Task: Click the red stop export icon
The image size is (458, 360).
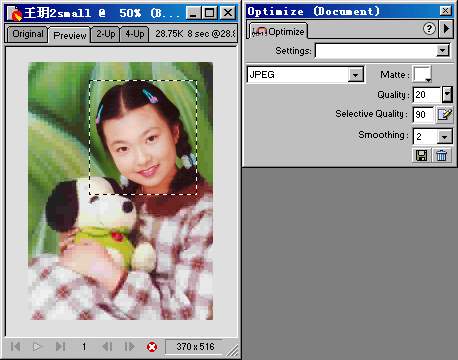Action: [x=152, y=347]
